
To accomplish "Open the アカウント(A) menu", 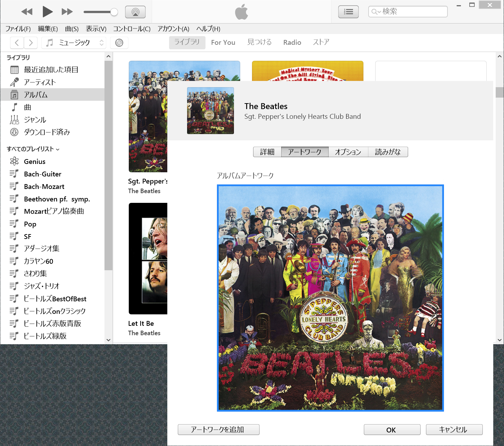I will 174,29.
